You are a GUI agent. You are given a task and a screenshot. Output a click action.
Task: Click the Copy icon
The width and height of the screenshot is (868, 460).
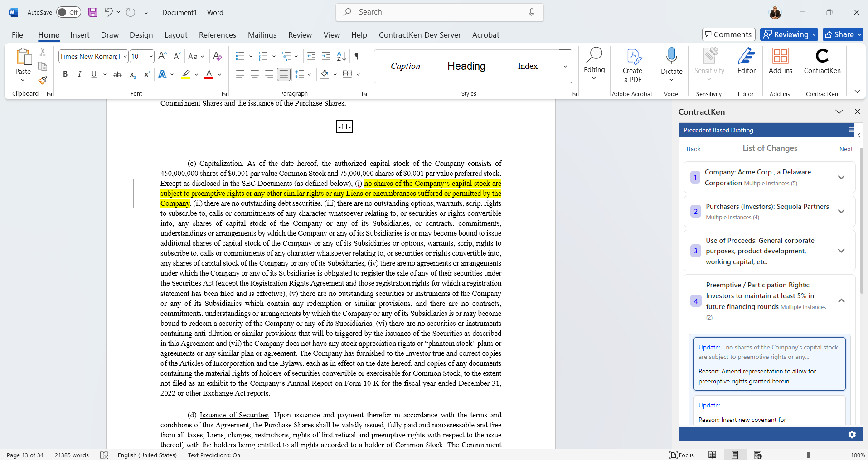pos(43,66)
